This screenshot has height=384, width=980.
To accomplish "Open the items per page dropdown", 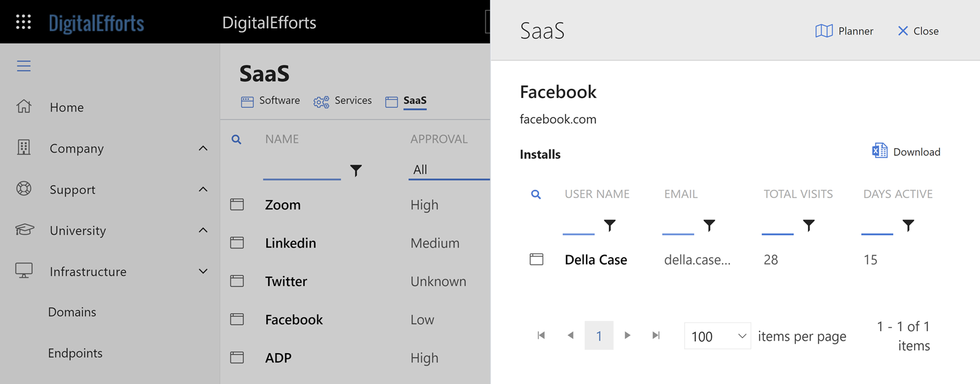I will coord(718,336).
